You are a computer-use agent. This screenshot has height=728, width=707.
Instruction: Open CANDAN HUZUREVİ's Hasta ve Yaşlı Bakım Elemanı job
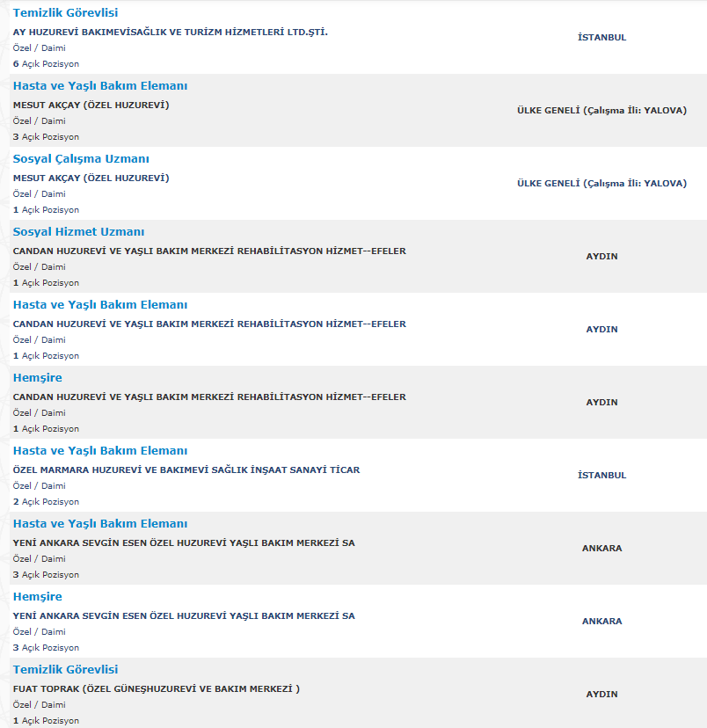(x=99, y=305)
